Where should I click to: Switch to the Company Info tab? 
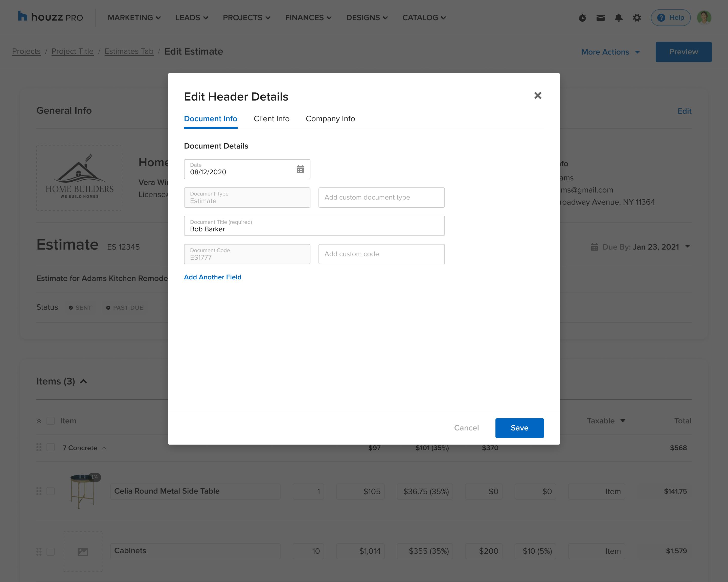[x=330, y=119]
